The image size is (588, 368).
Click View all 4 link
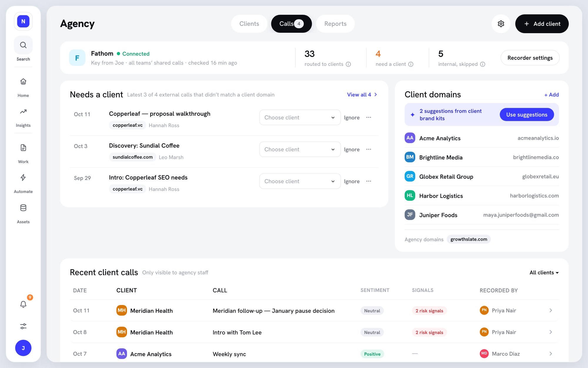pos(362,95)
